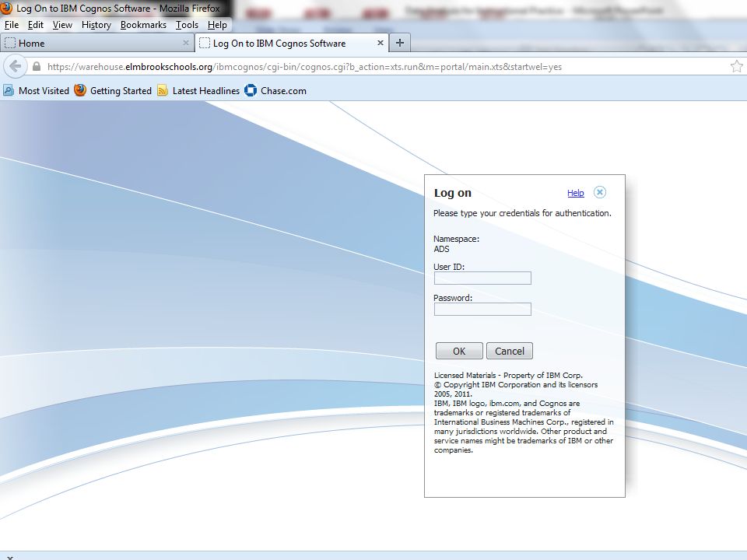Open the File menu
The height and width of the screenshot is (560, 747).
[12, 25]
